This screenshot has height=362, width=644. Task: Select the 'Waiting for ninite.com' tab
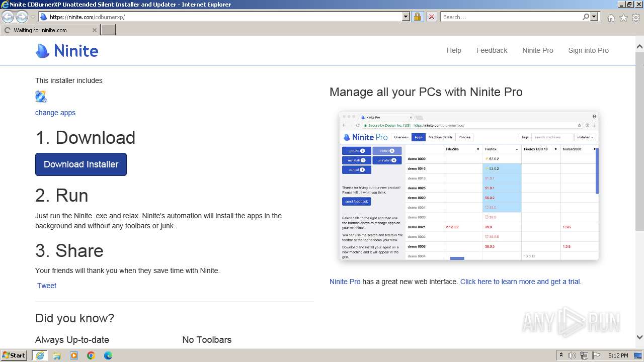tap(49, 30)
